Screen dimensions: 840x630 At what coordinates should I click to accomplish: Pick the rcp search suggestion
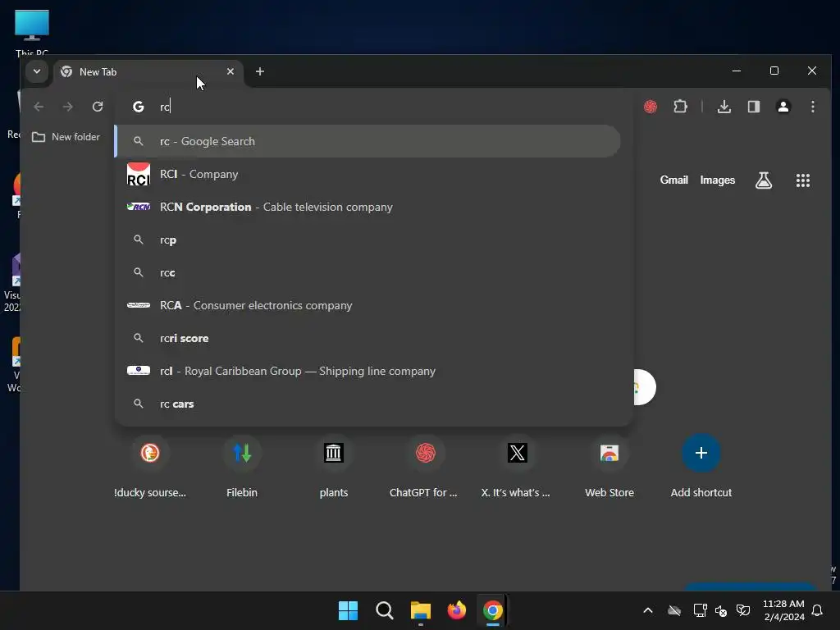point(368,240)
